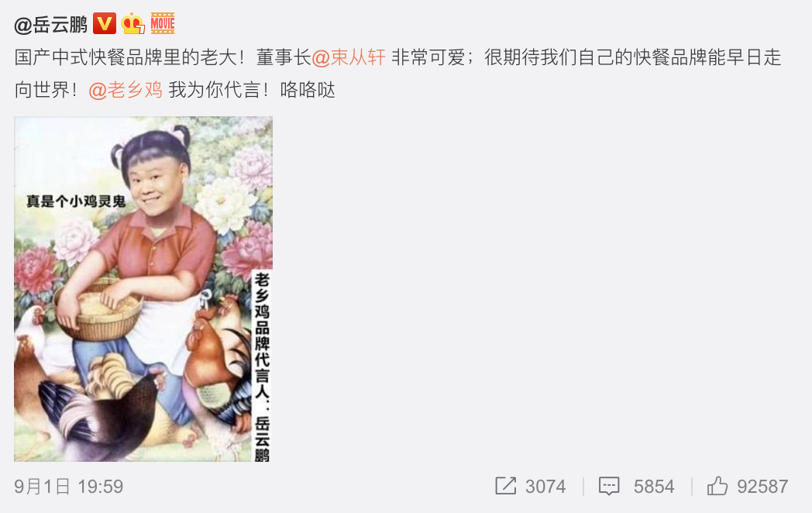
Task: Click the basket in the image
Action: [x=98, y=312]
